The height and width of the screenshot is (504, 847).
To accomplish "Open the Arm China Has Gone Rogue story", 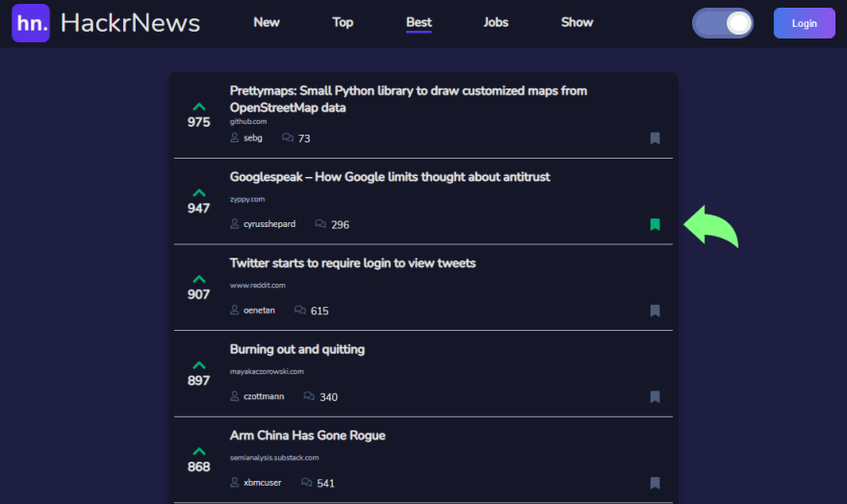I will (307, 436).
